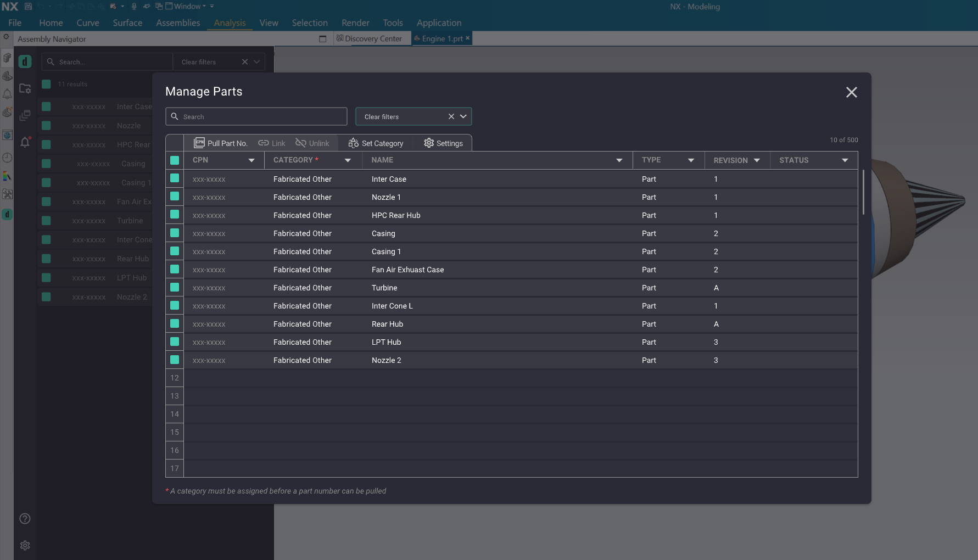
Task: Click the Link chain icon
Action: tap(264, 143)
